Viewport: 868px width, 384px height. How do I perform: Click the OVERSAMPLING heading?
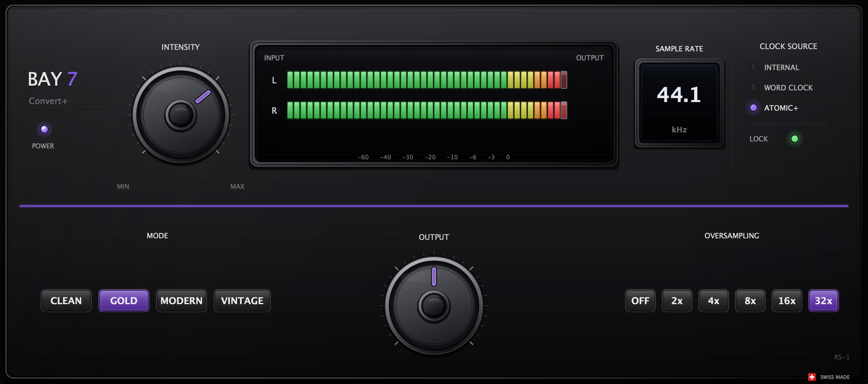click(x=732, y=236)
